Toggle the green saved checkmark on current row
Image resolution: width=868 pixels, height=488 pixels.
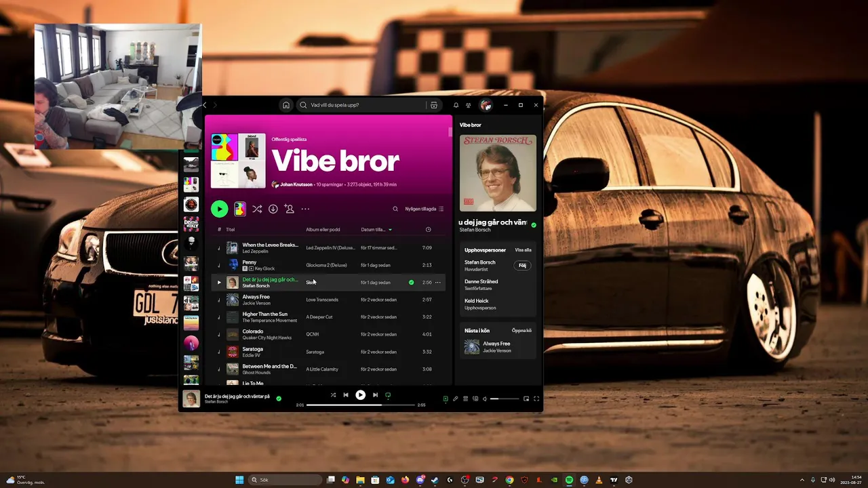[411, 283]
